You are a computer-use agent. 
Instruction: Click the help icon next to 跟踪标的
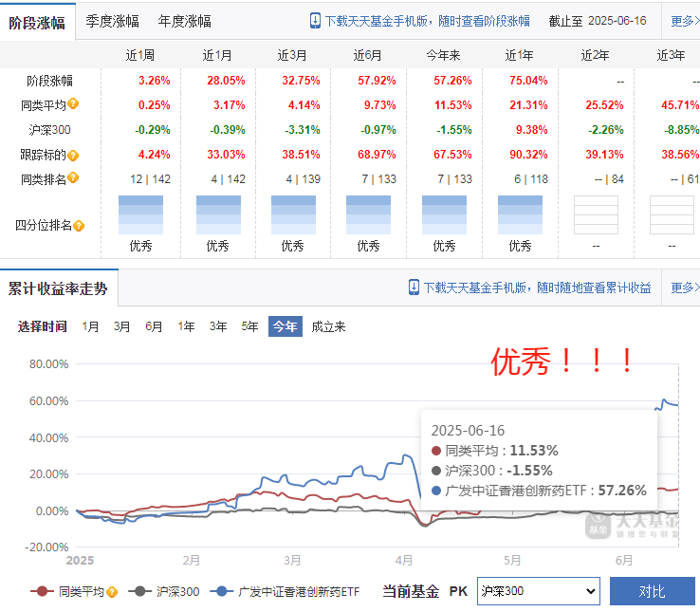coord(74,156)
